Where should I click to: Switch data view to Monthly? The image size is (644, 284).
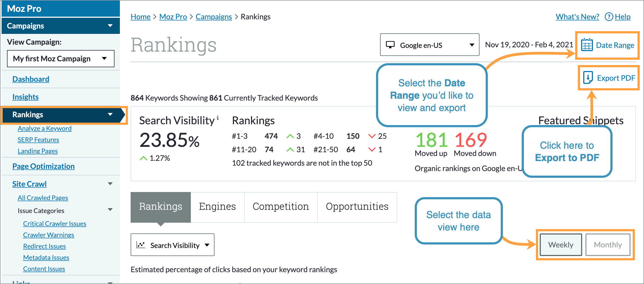pos(608,244)
